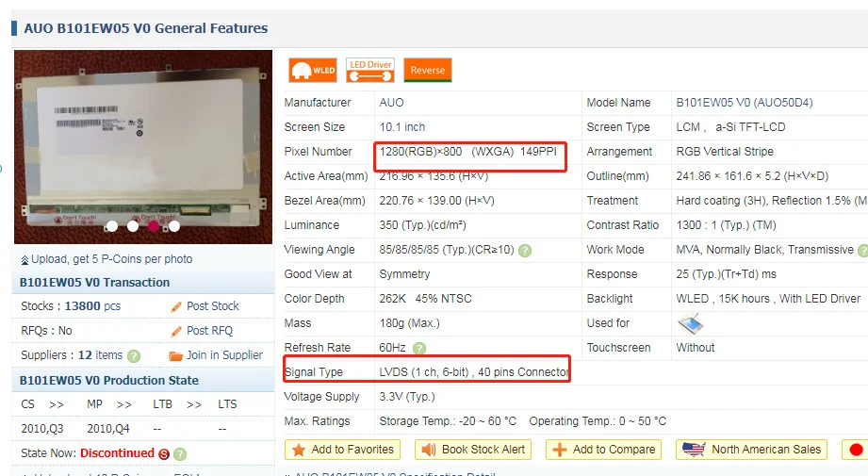Screen dimensions: 868x476
Task: Select the fourth image carousel dot
Action: tap(174, 226)
